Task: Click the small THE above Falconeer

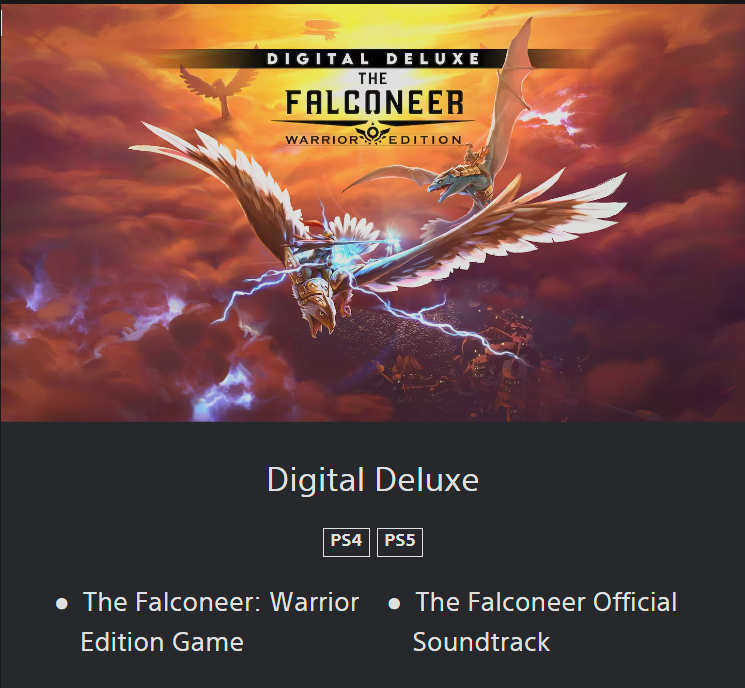Action: [x=373, y=78]
